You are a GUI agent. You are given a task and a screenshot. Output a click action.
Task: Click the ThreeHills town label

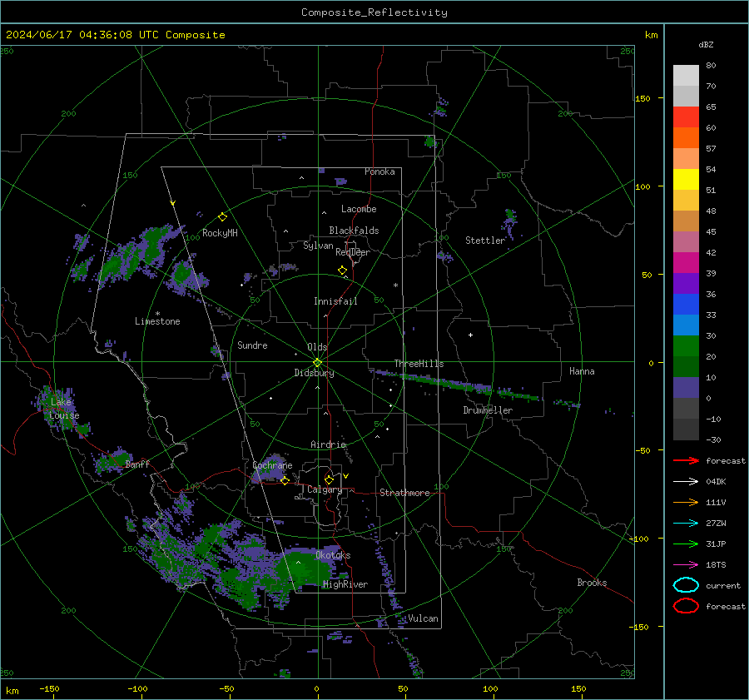pyautogui.click(x=419, y=364)
